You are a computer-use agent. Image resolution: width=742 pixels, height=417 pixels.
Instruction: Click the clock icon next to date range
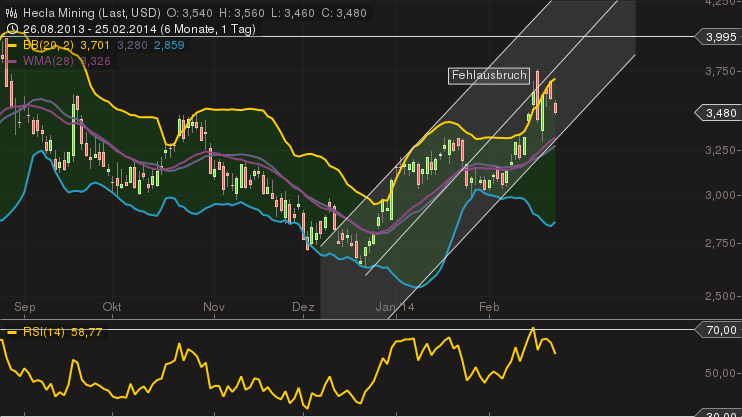click(12, 29)
